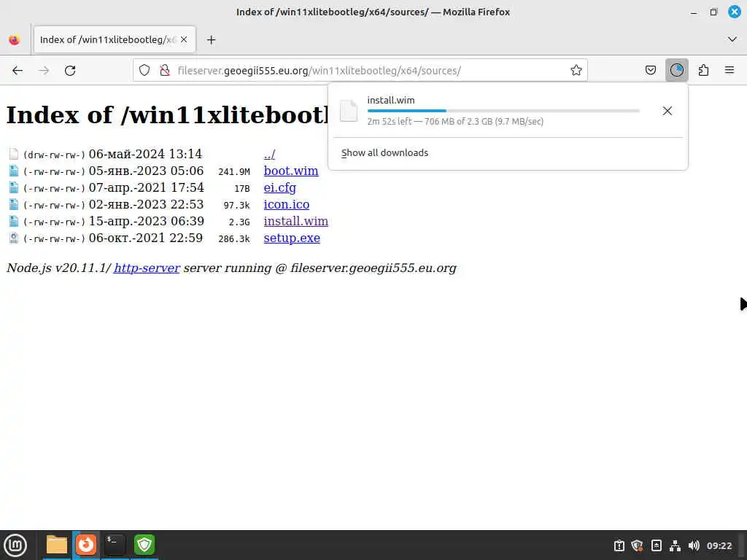This screenshot has width=747, height=560.
Task: Download the boot.wim link
Action: pyautogui.click(x=290, y=171)
